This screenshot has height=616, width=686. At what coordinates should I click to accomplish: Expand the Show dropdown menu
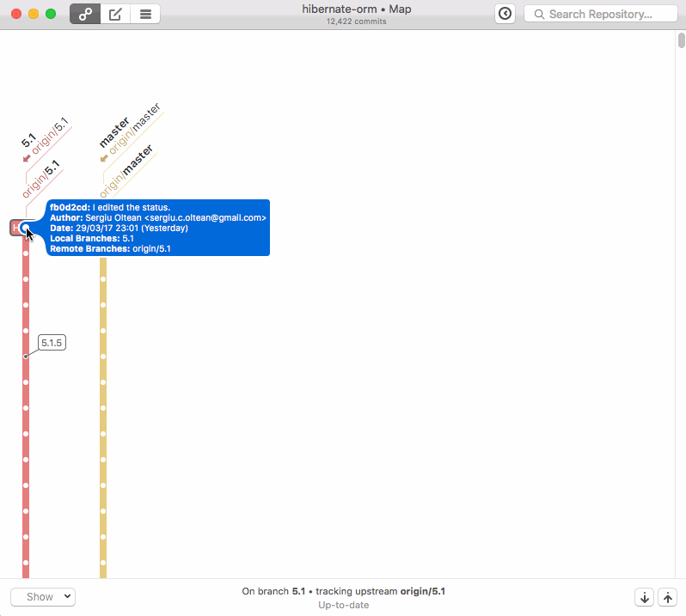43,597
